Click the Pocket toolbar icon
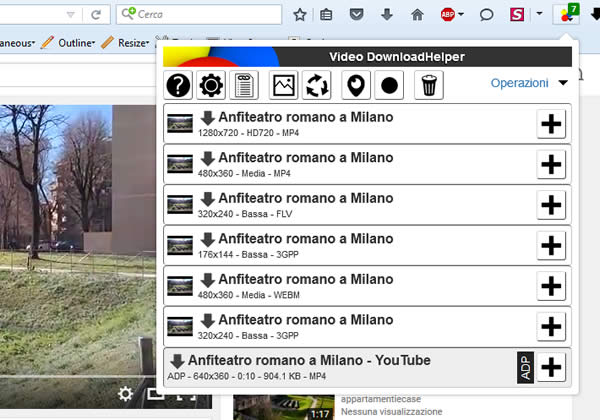The image size is (600, 420). [356, 15]
